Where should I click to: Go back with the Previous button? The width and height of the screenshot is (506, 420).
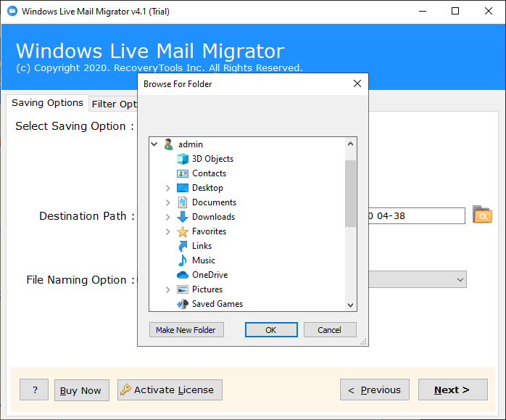point(375,390)
